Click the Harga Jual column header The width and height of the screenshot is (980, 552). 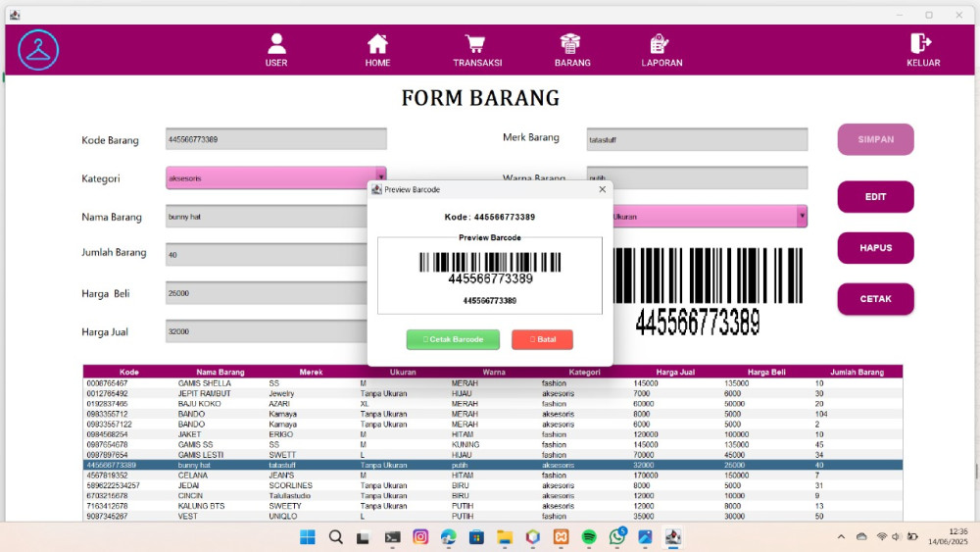pos(675,372)
